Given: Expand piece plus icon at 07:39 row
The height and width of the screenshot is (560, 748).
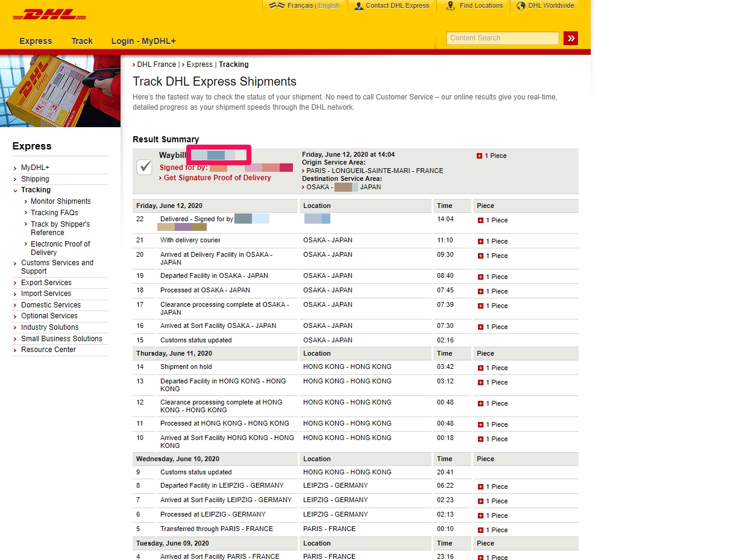Looking at the screenshot, I should point(480,306).
